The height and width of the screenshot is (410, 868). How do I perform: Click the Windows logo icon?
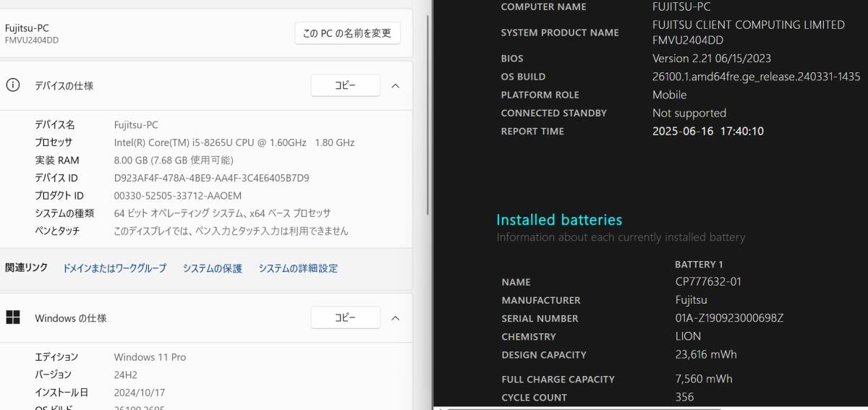pos(13,317)
